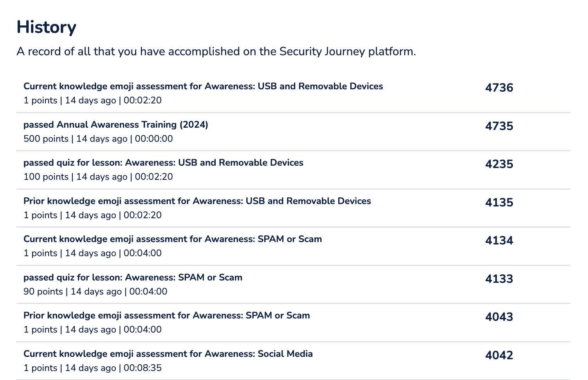Open Current knowledge SPAM or Scam assessment entry

[x=173, y=239]
